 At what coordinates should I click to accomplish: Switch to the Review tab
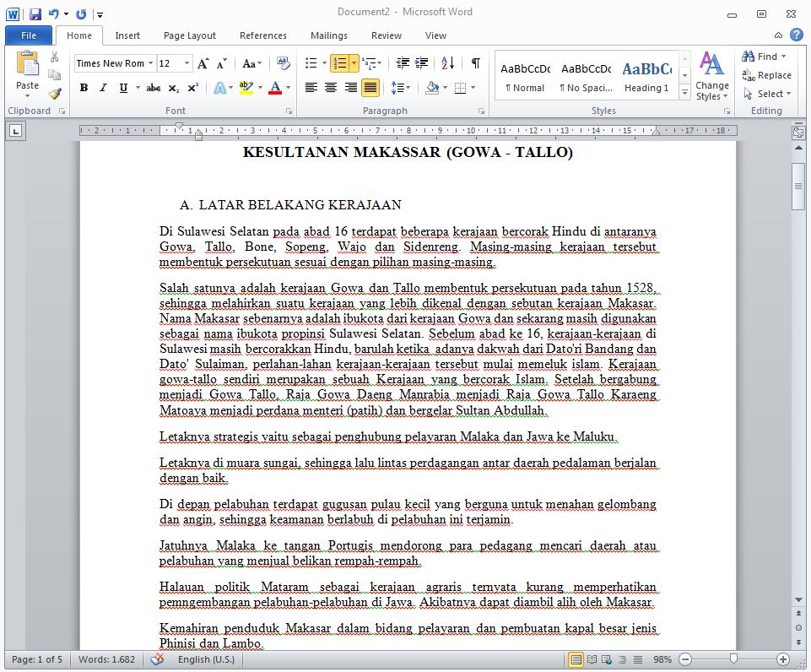(387, 35)
